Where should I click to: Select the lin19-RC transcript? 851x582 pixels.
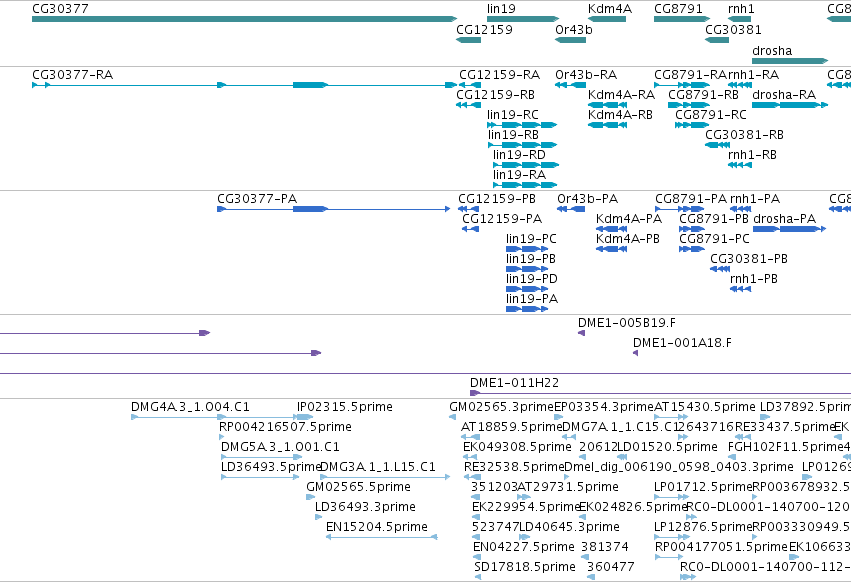522,125
